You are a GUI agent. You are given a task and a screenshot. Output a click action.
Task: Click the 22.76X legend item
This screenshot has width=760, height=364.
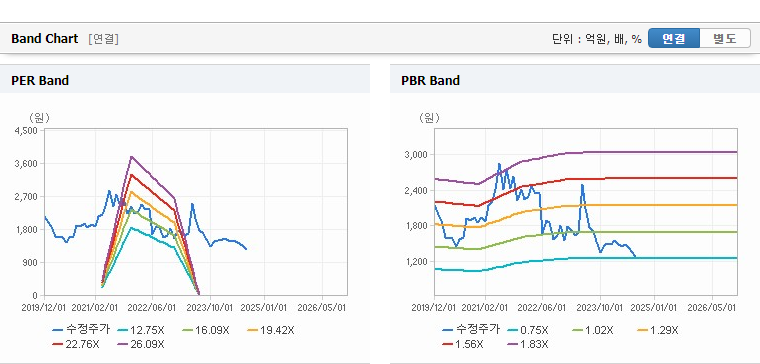[x=76, y=345]
